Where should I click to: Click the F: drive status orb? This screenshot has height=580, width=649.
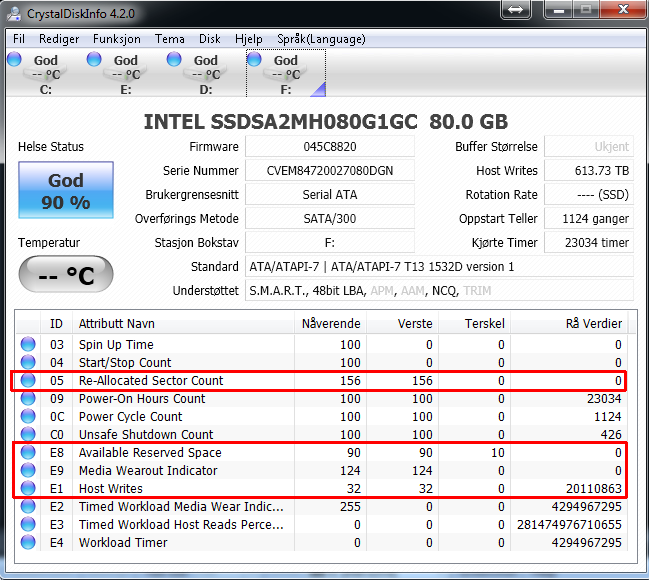pos(254,59)
